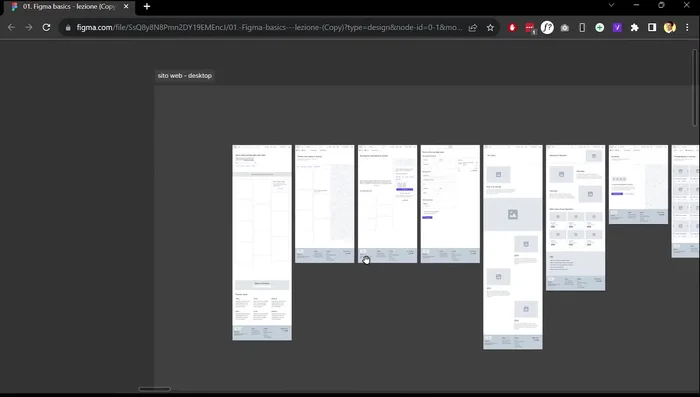Open the purple V extension

(x=617, y=28)
